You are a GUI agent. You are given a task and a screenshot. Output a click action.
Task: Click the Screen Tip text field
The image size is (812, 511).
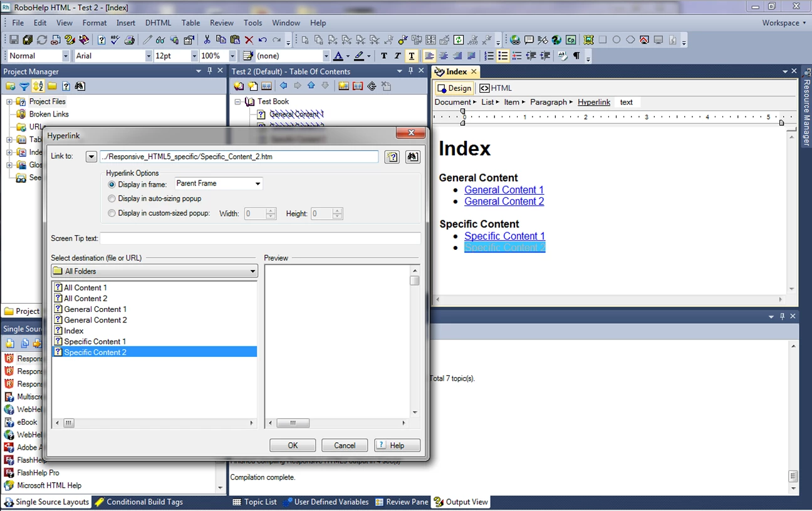tap(260, 238)
